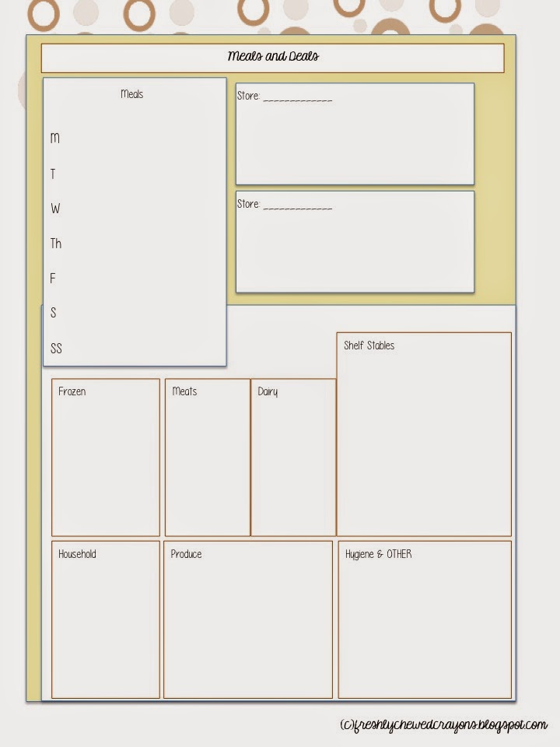Click the Thursday 'Th' meal row
Viewport: 560px width, 747px height.
pyautogui.click(x=135, y=244)
